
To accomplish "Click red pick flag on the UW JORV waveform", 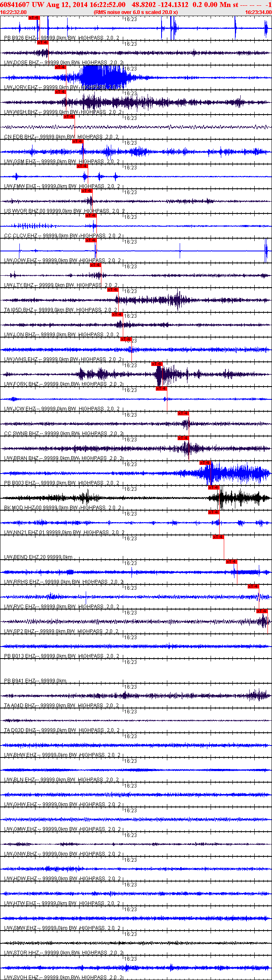I will coord(60,67).
